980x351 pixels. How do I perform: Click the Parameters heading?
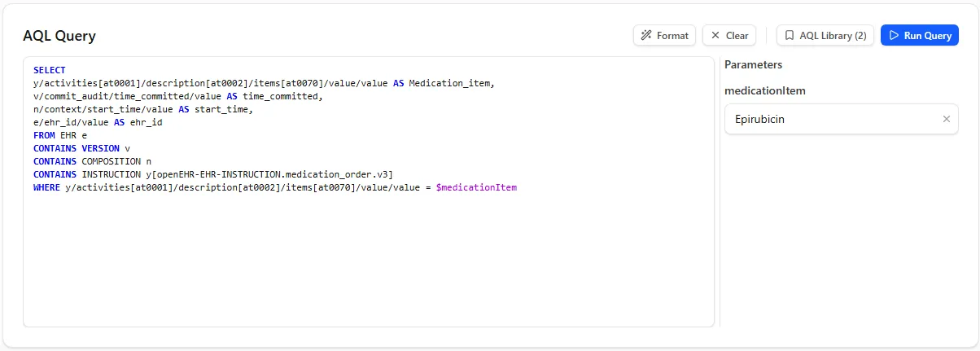pyautogui.click(x=753, y=64)
